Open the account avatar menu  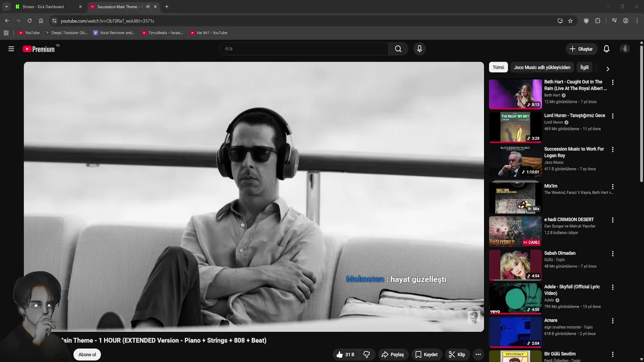625,49
